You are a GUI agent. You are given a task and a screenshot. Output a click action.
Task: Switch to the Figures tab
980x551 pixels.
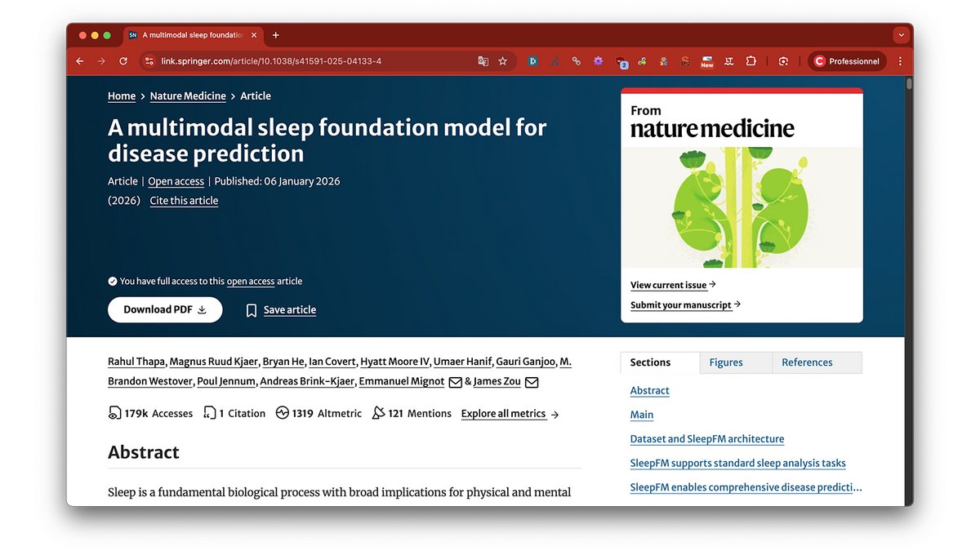(725, 362)
